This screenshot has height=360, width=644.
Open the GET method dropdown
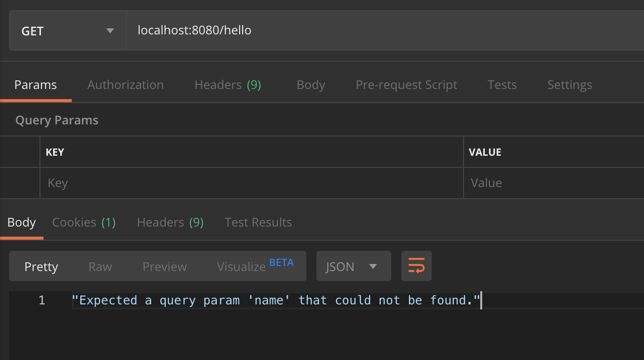(68, 31)
